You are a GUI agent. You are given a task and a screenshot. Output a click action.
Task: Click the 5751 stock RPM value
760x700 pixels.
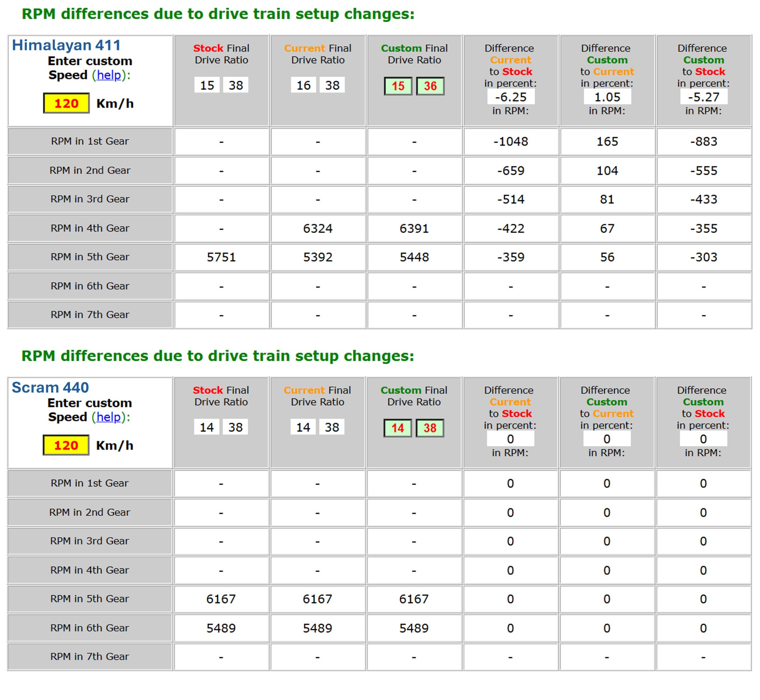[221, 257]
